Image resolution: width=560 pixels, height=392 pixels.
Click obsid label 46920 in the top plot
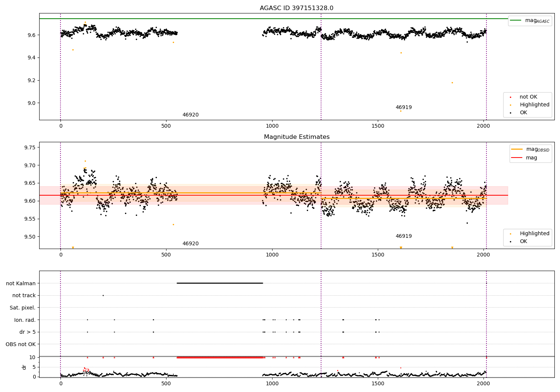190,115
